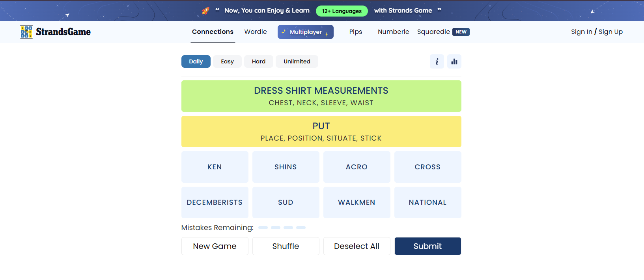Image resolution: width=644 pixels, height=280 pixels.
Task: Open the new Squaredle game
Action: [443, 32]
